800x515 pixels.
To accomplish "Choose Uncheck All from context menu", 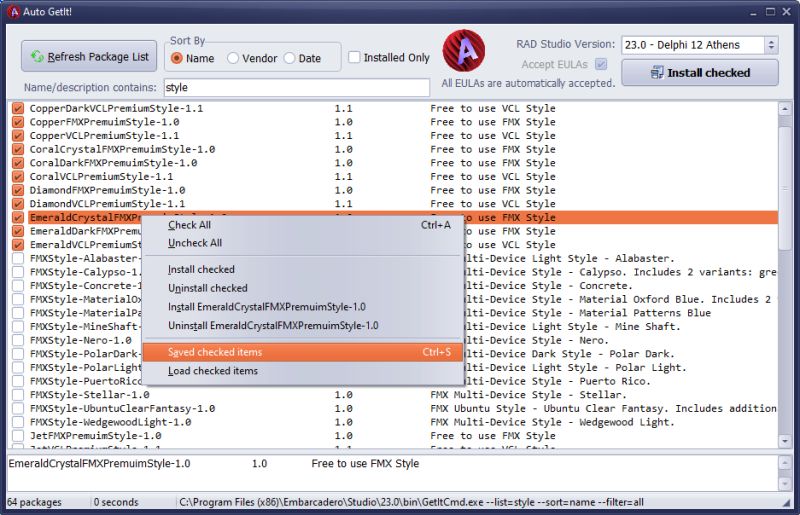I will (x=303, y=243).
